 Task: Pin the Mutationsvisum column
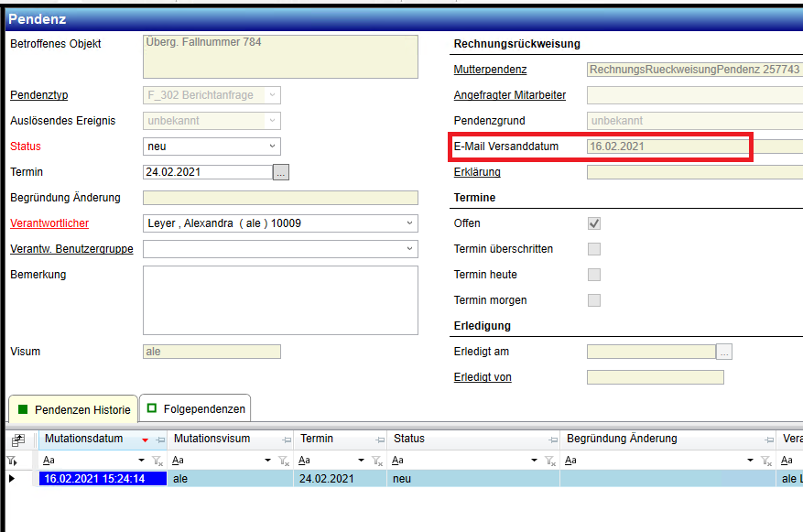click(287, 440)
